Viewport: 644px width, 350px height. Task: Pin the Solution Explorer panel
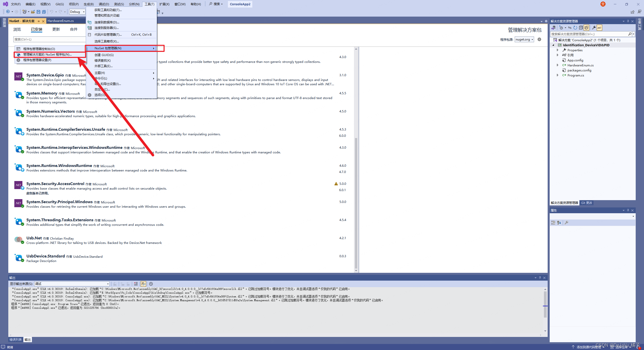click(x=628, y=21)
